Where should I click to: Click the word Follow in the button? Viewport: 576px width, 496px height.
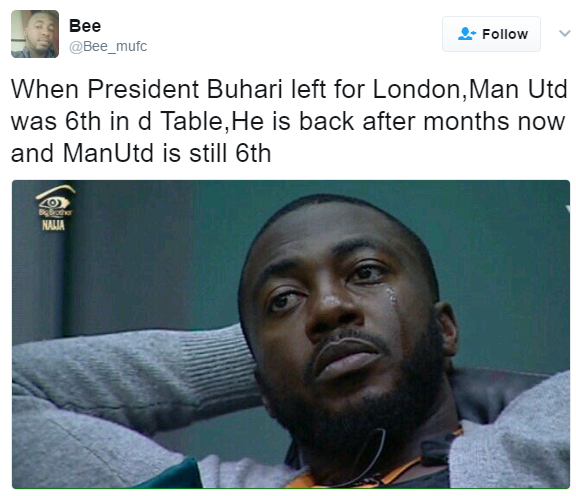coord(505,34)
